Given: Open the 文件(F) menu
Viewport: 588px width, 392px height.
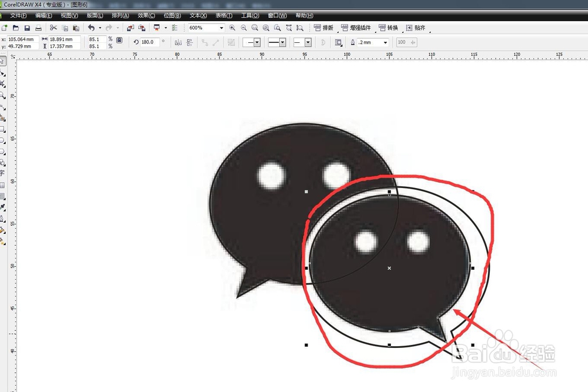Looking at the screenshot, I should click(x=18, y=15).
